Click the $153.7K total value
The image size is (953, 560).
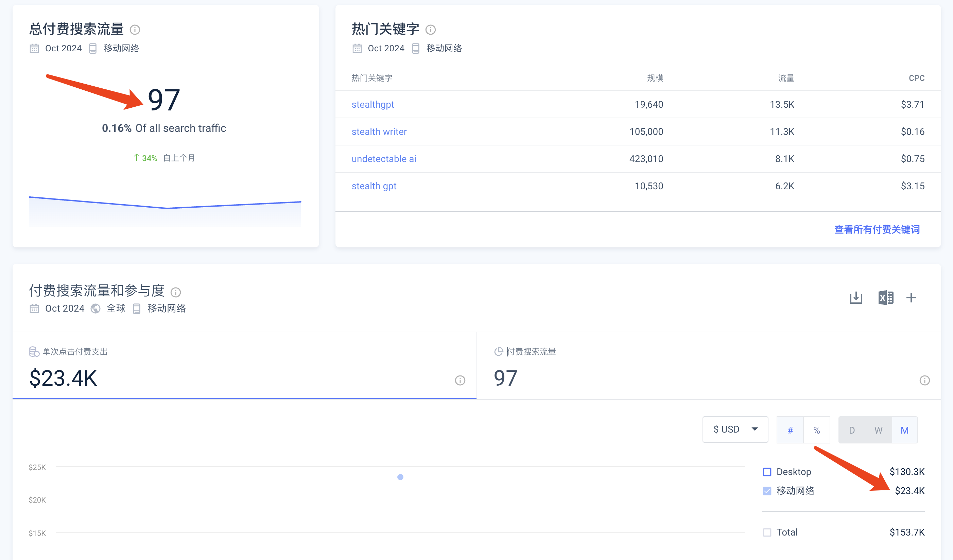point(907,532)
